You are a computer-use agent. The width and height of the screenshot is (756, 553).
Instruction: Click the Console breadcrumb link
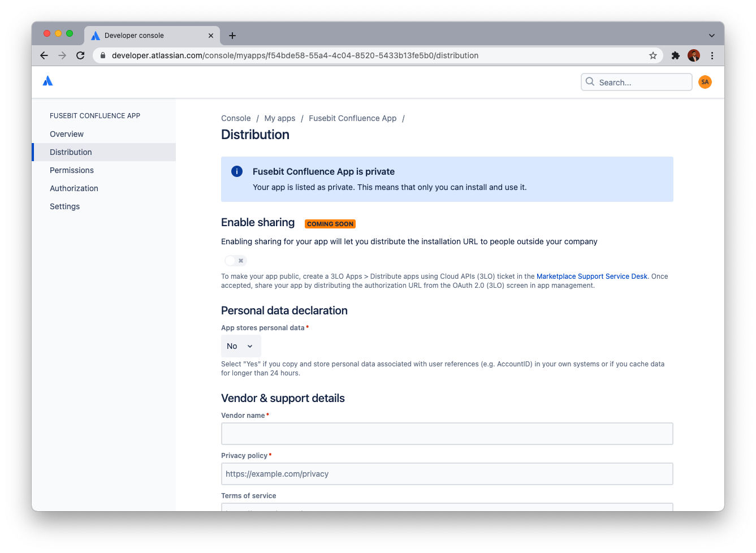point(236,118)
